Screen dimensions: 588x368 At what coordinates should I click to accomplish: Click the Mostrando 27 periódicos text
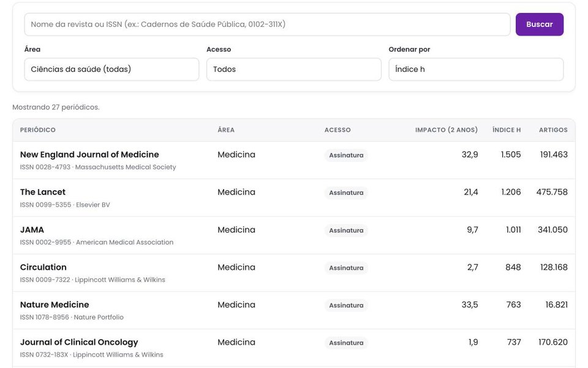56,107
